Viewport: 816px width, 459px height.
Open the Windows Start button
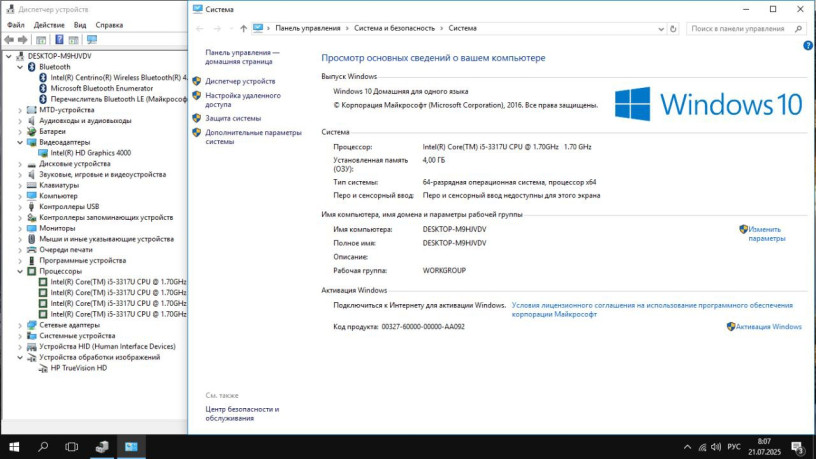coord(14,447)
